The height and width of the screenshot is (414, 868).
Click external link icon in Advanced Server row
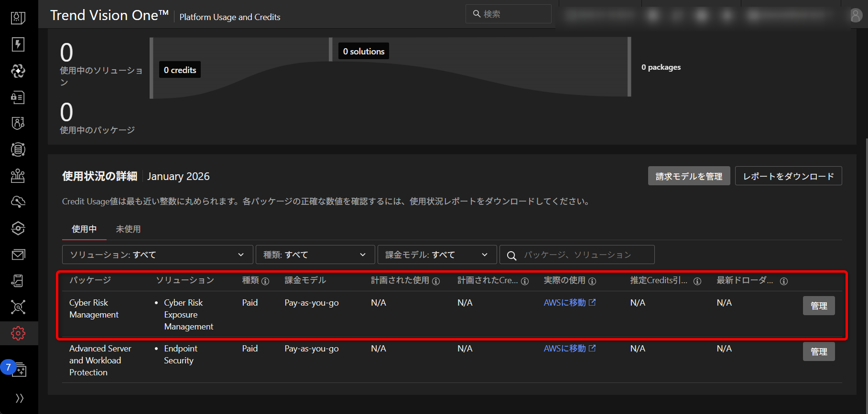pyautogui.click(x=592, y=348)
